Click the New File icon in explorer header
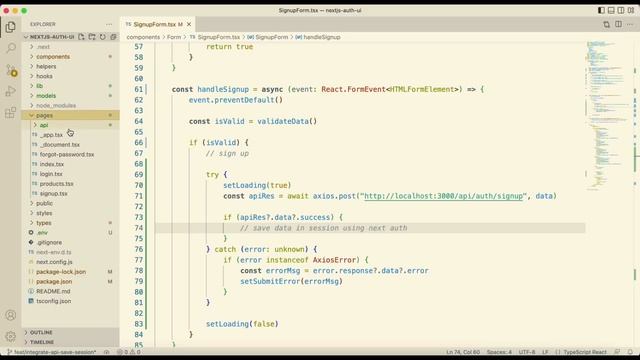 (x=81, y=37)
